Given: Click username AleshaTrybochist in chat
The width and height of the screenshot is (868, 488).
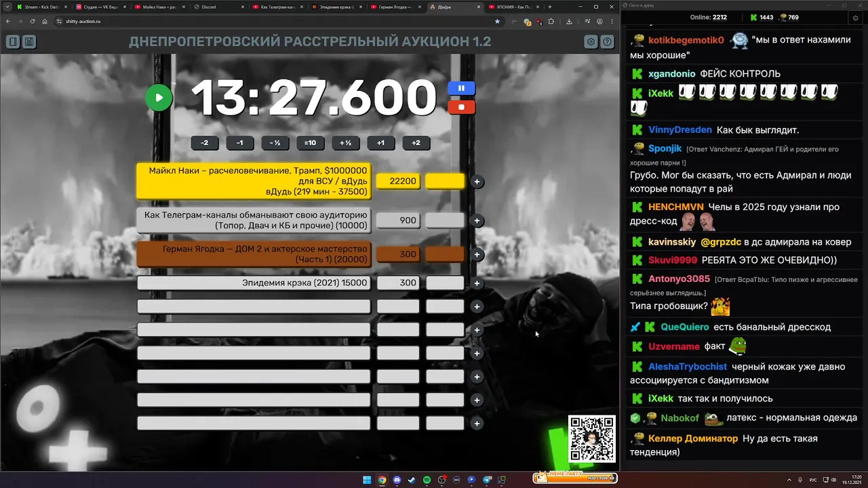Looking at the screenshot, I should tap(688, 367).
